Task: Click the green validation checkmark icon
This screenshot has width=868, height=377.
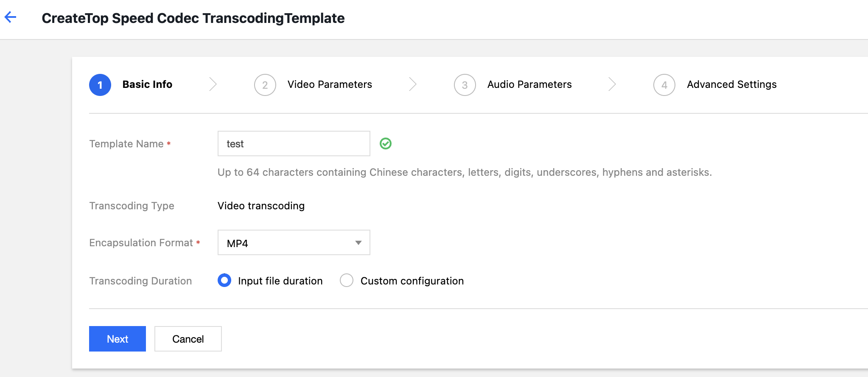Action: 386,144
